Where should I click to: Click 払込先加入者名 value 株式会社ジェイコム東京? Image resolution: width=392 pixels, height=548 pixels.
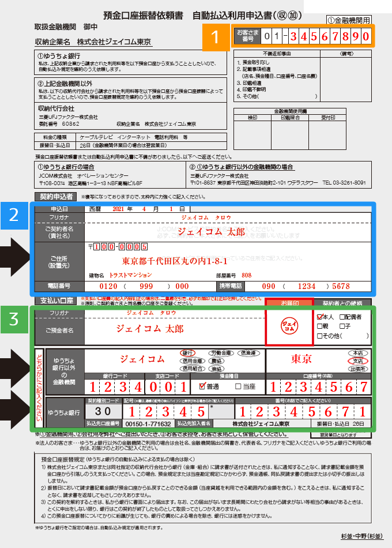coord(261,423)
